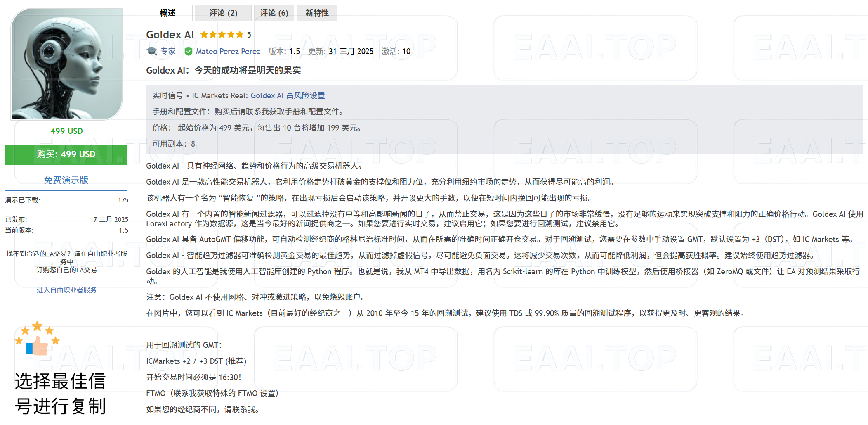Screen dimensions: 868x425
Task: Click the "5" rating score next to stars
Action: point(248,35)
